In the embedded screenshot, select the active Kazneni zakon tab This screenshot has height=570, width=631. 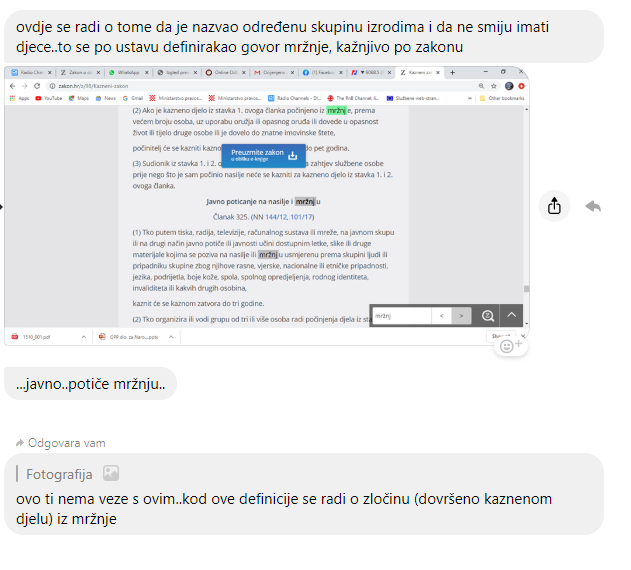coord(420,72)
